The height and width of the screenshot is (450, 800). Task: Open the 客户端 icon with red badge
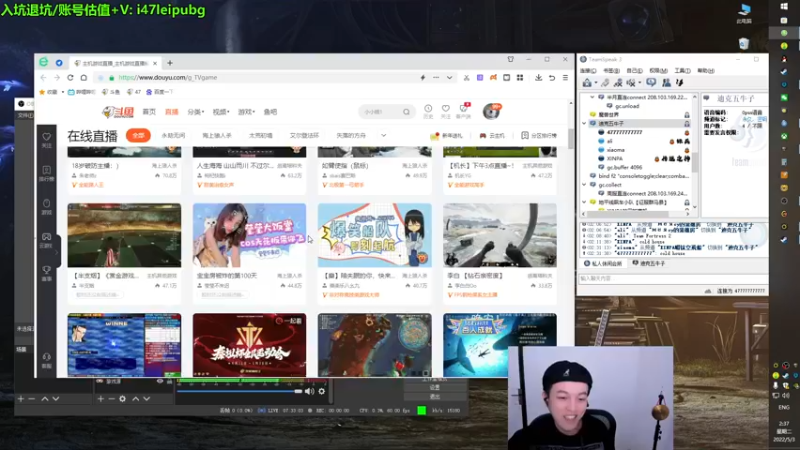tap(464, 111)
